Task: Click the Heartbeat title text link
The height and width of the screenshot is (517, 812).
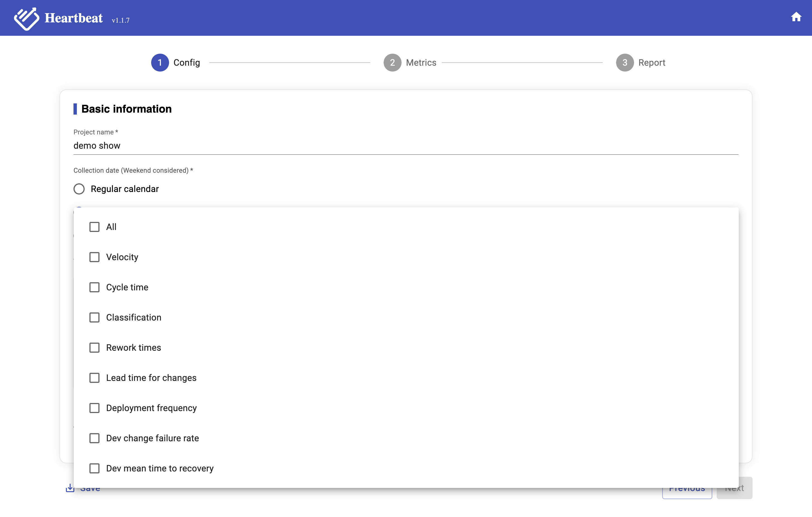Action: [x=73, y=18]
